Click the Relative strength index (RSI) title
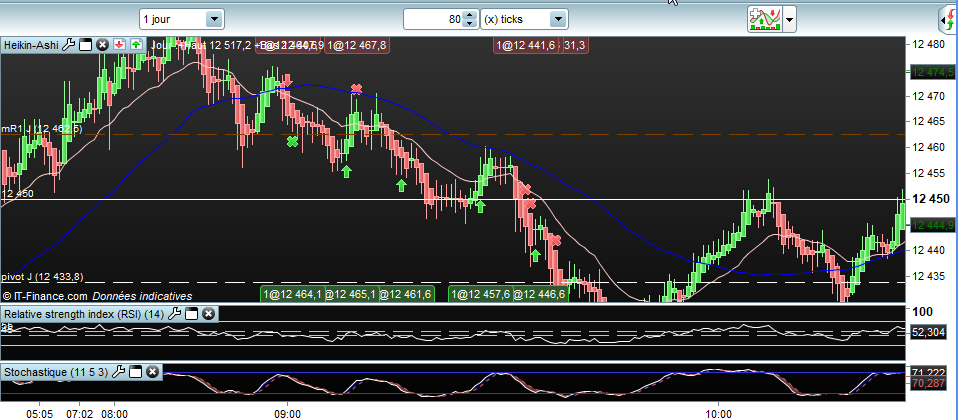 point(84,314)
